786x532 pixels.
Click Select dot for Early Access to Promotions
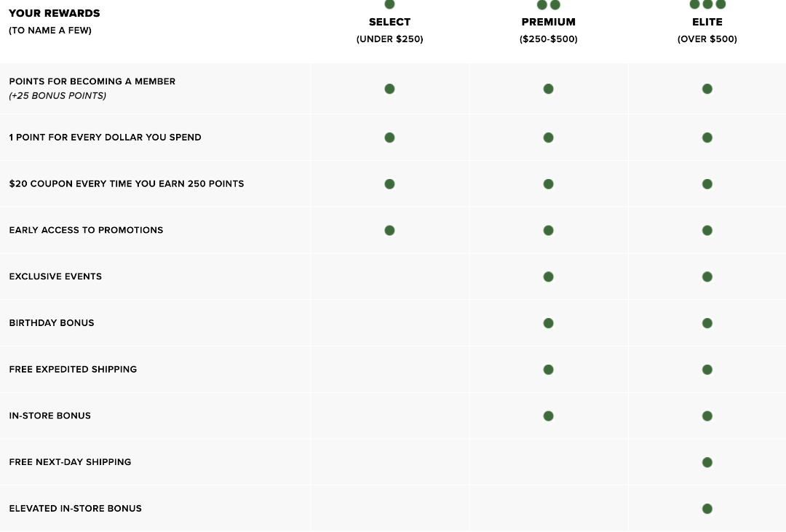coord(389,231)
